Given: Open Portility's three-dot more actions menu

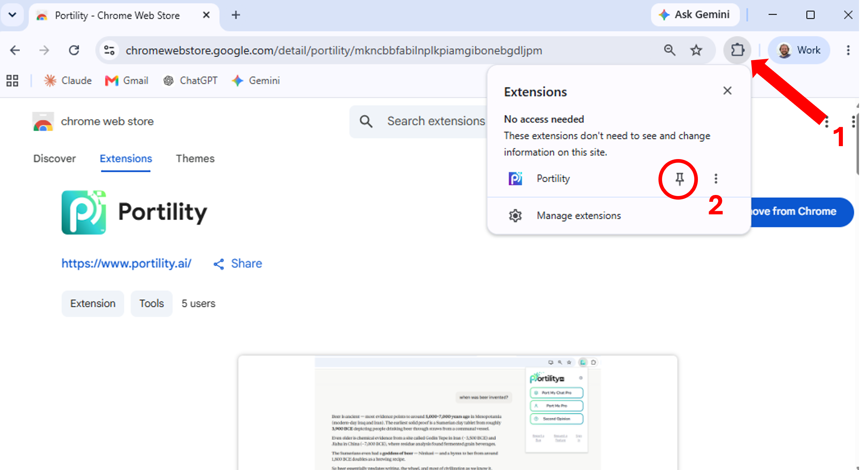Looking at the screenshot, I should 715,178.
